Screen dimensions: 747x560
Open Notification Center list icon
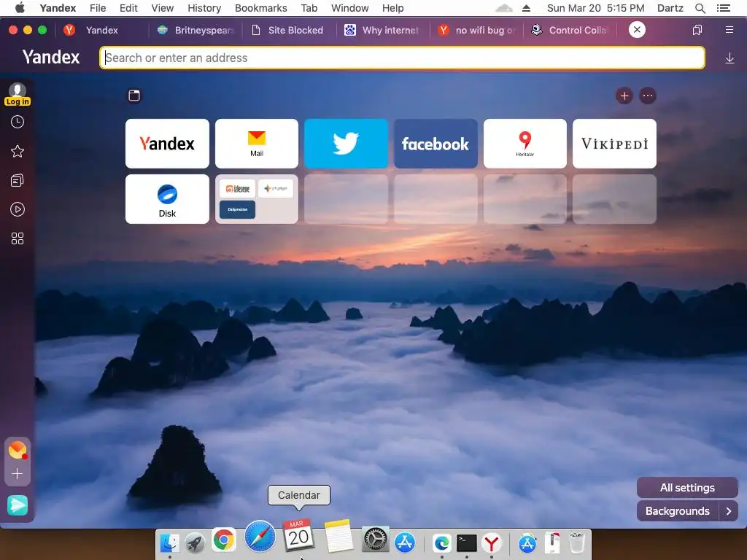point(724,8)
